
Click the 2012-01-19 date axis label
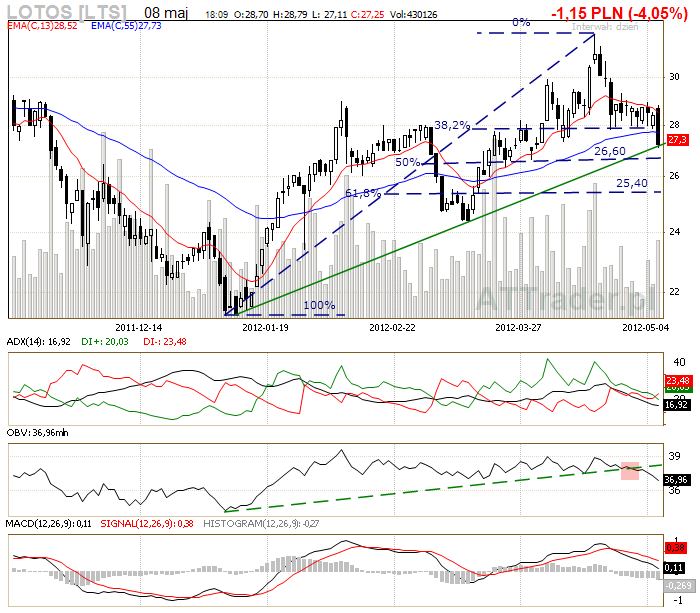click(x=266, y=328)
